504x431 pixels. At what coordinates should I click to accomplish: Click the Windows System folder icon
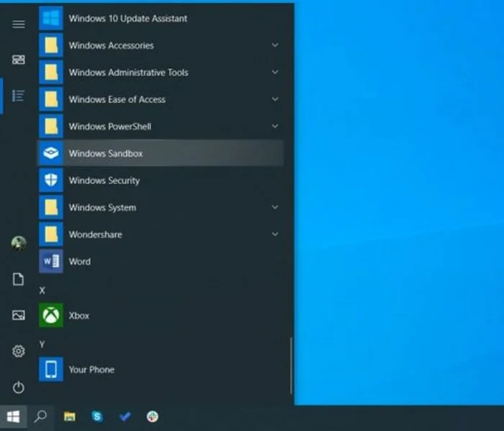[x=51, y=207]
